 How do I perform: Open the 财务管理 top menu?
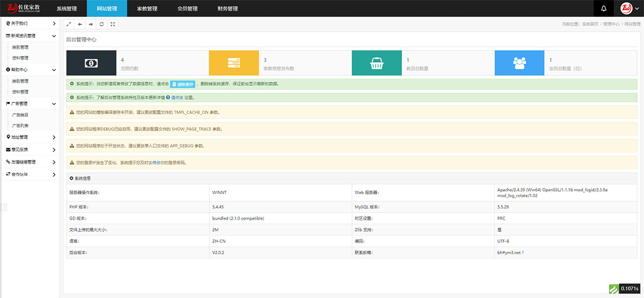228,9
